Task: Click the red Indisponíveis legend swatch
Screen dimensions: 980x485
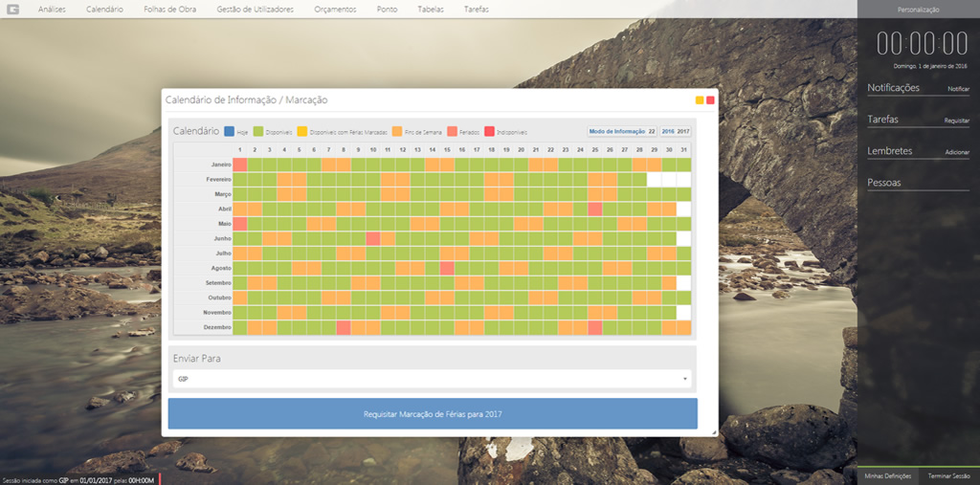Action: 490,131
